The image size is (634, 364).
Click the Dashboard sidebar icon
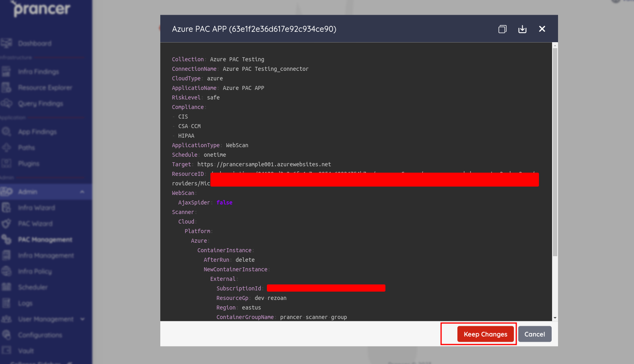pyautogui.click(x=6, y=43)
